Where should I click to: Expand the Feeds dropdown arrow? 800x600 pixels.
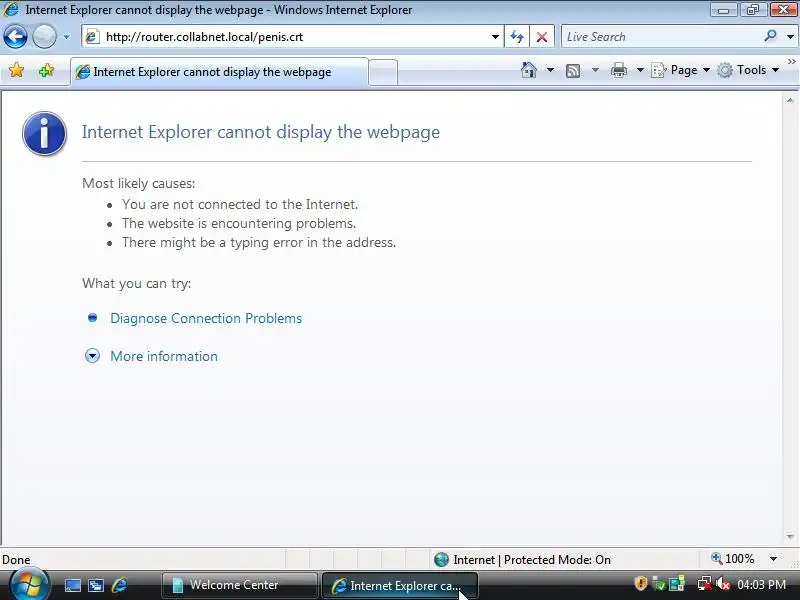click(x=595, y=70)
